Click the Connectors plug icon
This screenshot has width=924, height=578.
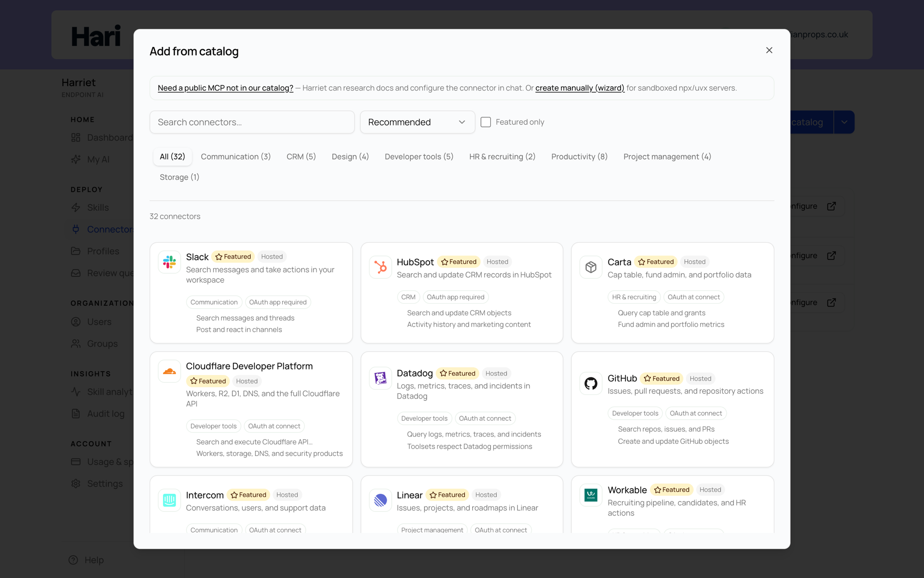(x=76, y=229)
